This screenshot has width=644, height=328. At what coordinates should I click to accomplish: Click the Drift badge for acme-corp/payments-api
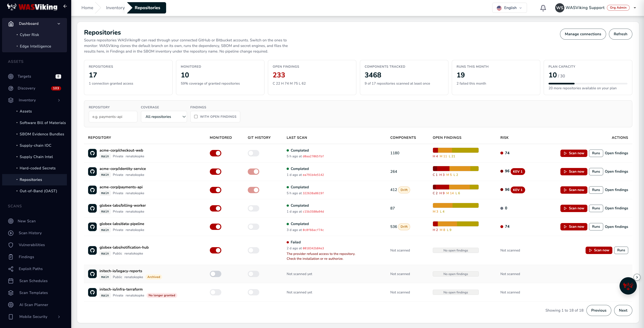coord(404,190)
